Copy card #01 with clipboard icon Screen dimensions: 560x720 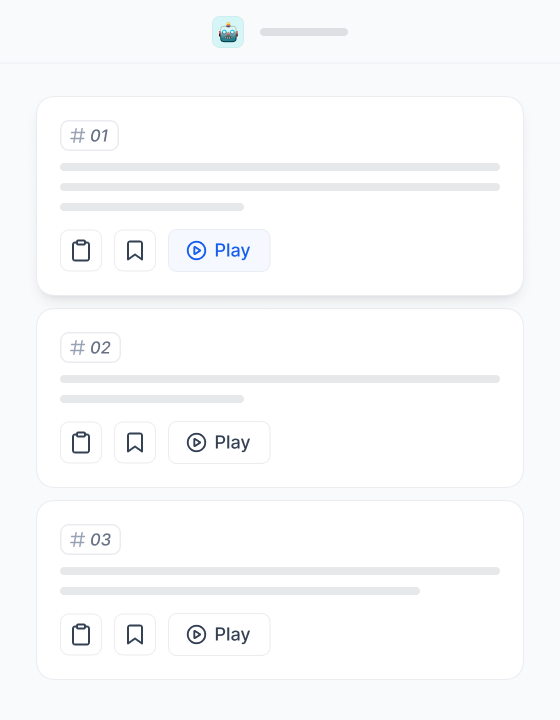click(81, 251)
